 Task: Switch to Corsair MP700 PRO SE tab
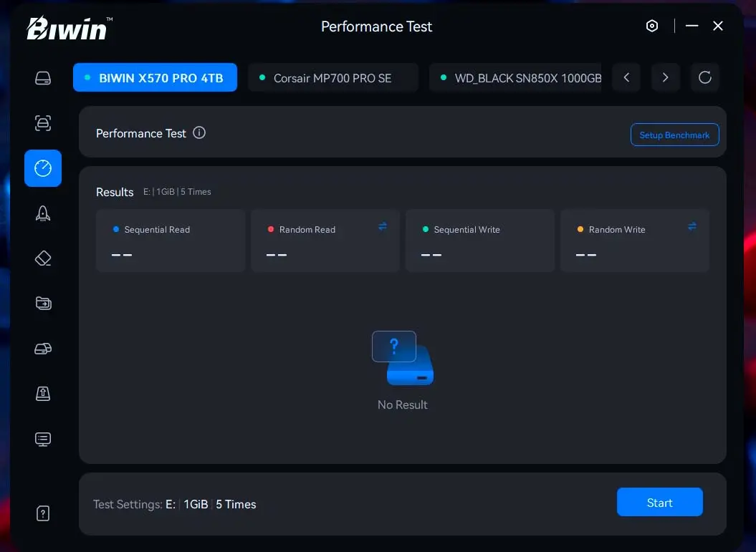pyautogui.click(x=332, y=78)
